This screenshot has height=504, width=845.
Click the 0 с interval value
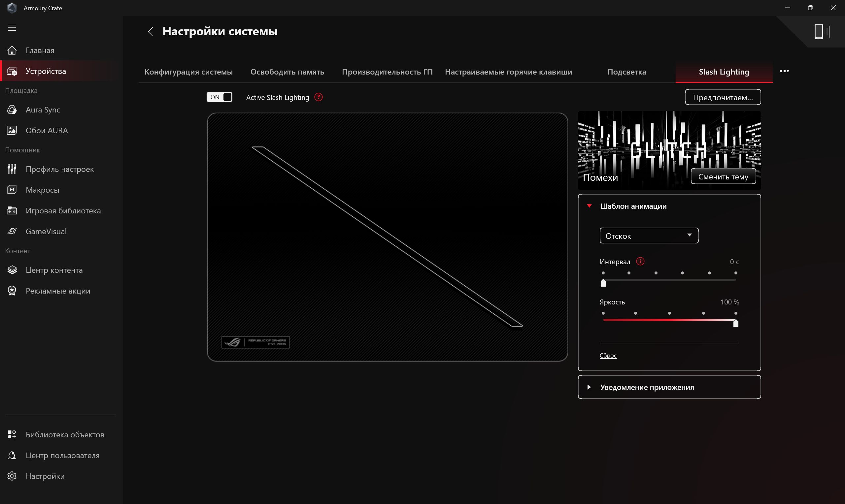(734, 262)
